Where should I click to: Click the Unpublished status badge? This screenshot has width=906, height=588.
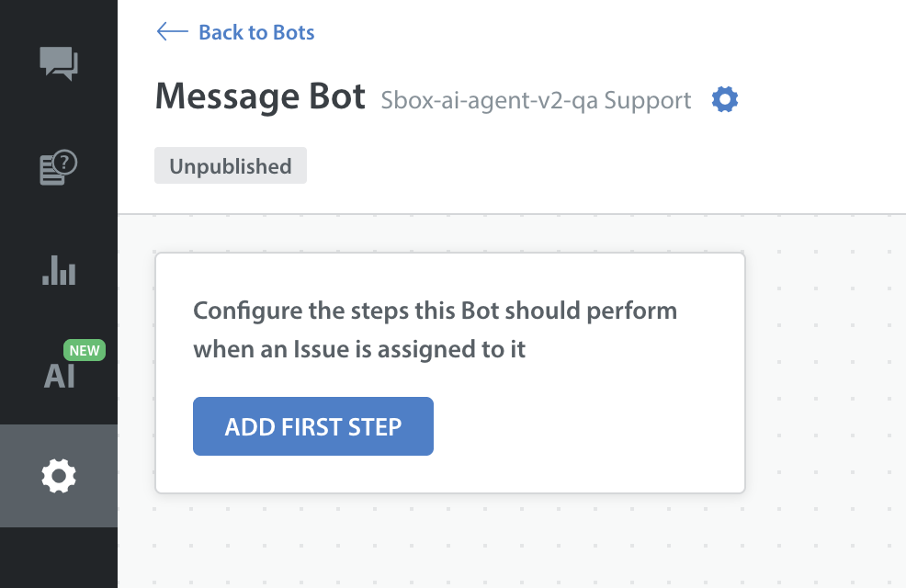tap(231, 166)
